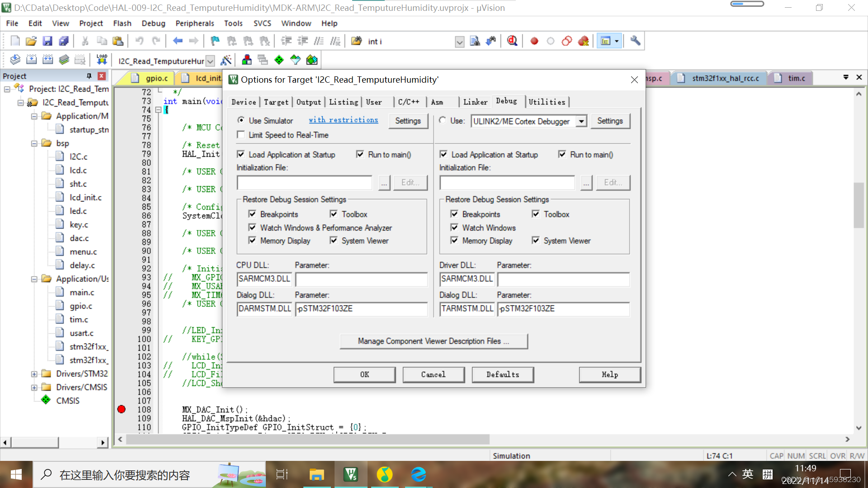Click the Insert Breakpoint red dot icon
868x488 pixels.
click(534, 41)
